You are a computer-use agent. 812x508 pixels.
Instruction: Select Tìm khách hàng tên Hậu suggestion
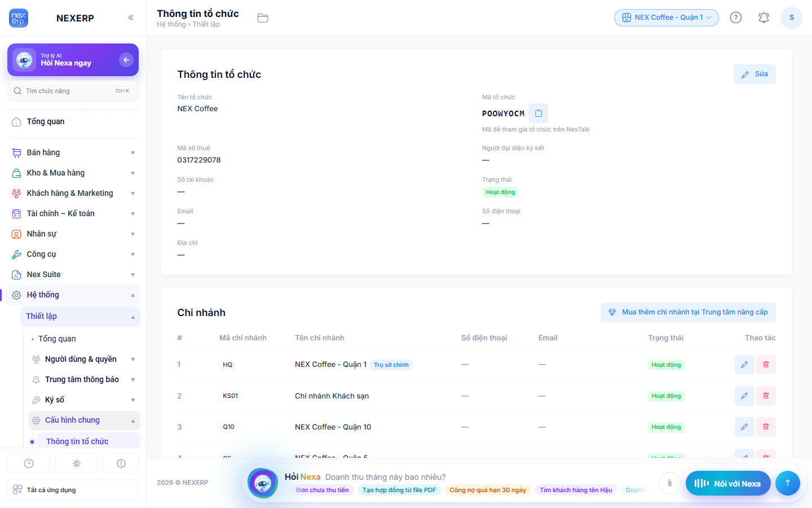coord(576,490)
